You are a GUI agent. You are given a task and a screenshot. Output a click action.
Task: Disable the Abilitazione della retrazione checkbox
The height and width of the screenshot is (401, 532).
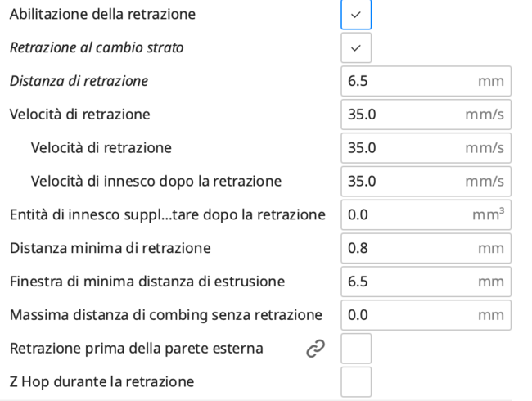(356, 15)
